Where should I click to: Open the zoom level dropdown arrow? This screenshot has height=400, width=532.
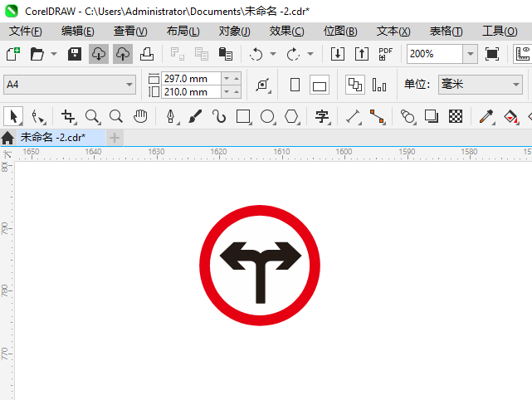tap(471, 54)
